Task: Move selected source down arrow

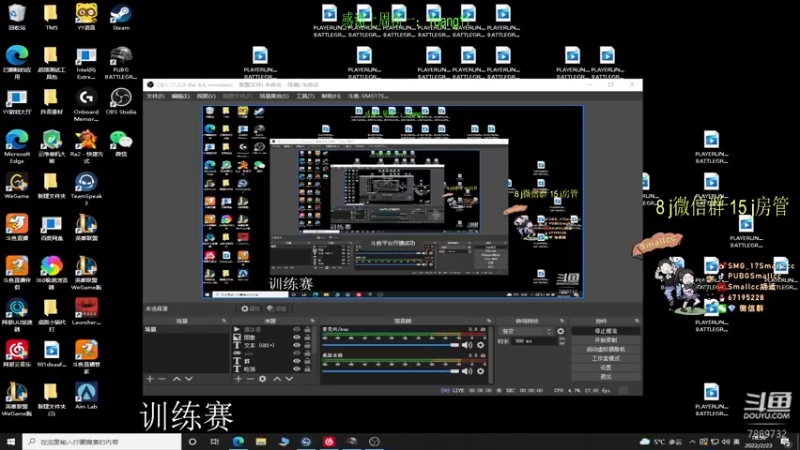Action: (x=289, y=379)
